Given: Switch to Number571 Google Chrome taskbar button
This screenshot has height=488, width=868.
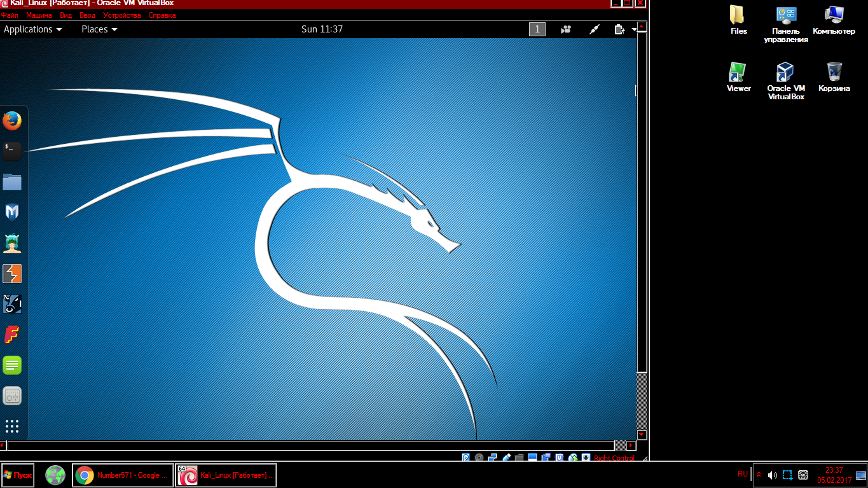Looking at the screenshot, I should coord(123,475).
